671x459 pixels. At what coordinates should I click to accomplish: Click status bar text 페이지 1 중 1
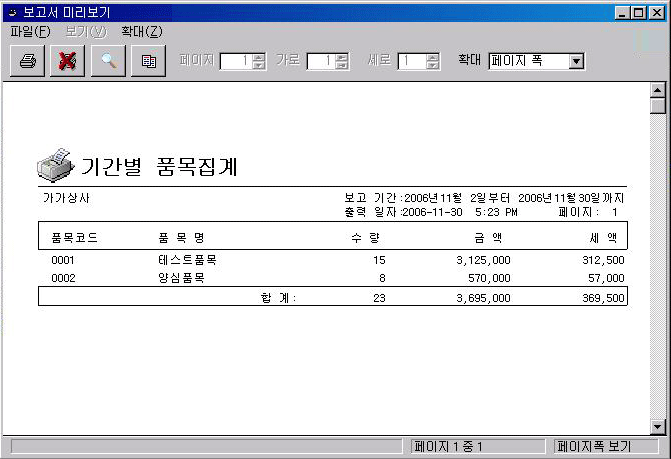(x=448, y=447)
